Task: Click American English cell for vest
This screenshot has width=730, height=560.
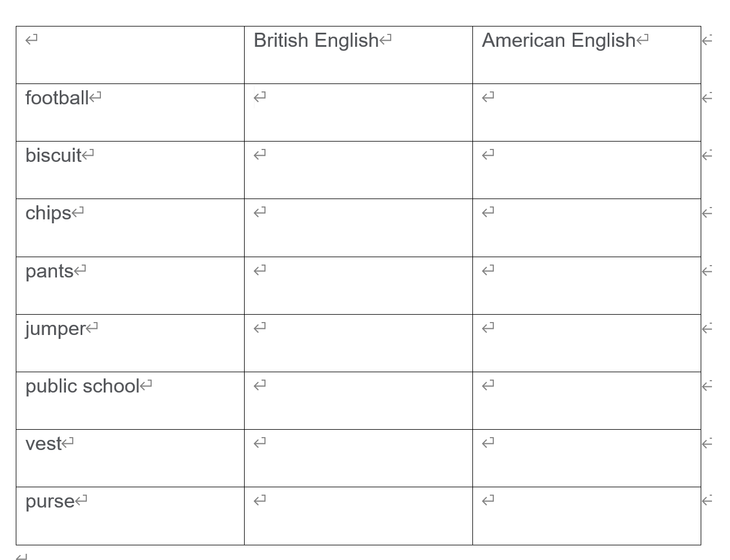Action: [586, 458]
